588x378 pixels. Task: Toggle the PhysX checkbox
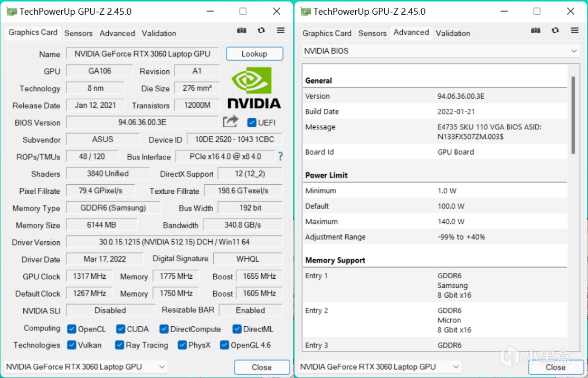[x=182, y=345]
